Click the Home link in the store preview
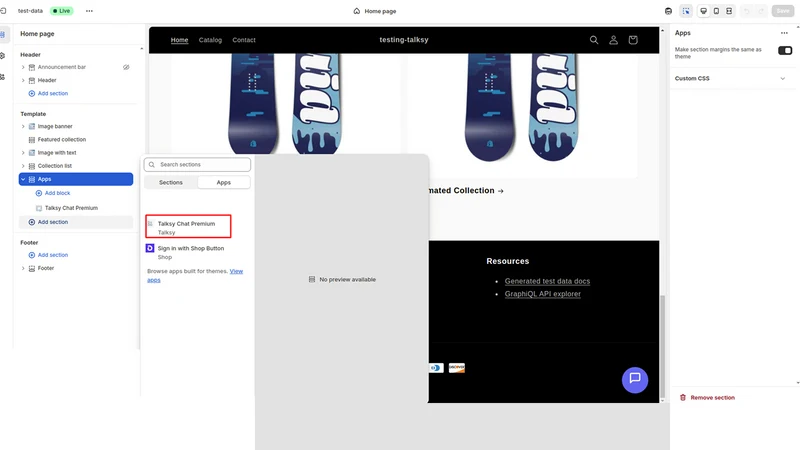800x450 pixels. tap(179, 40)
